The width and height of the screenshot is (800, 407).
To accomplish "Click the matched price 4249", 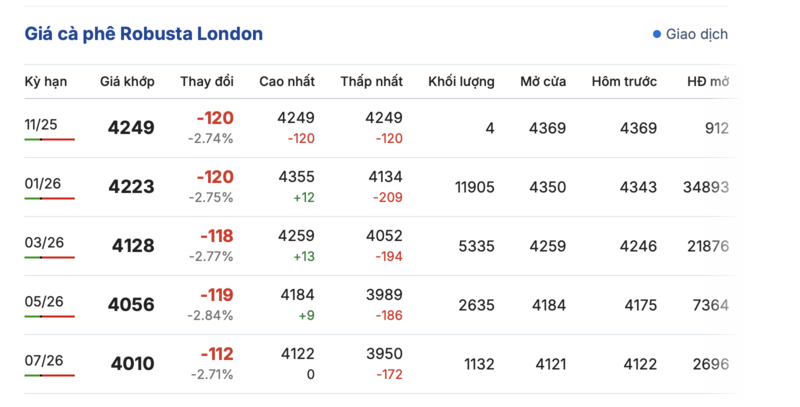I will click(131, 128).
